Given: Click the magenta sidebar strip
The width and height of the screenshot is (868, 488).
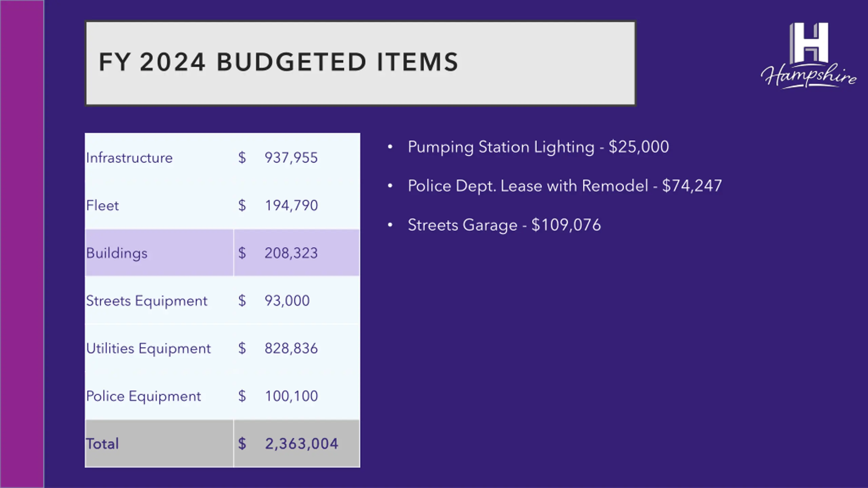Looking at the screenshot, I should pyautogui.click(x=22, y=244).
